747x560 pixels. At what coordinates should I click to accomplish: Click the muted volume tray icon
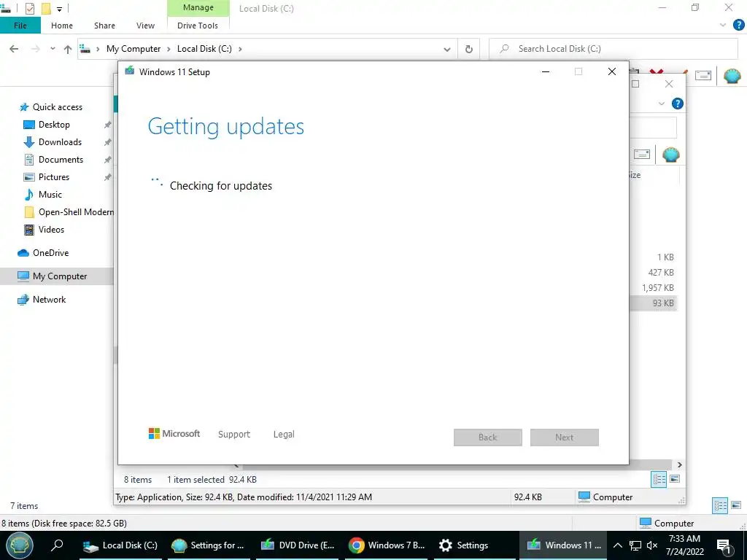coord(652,545)
